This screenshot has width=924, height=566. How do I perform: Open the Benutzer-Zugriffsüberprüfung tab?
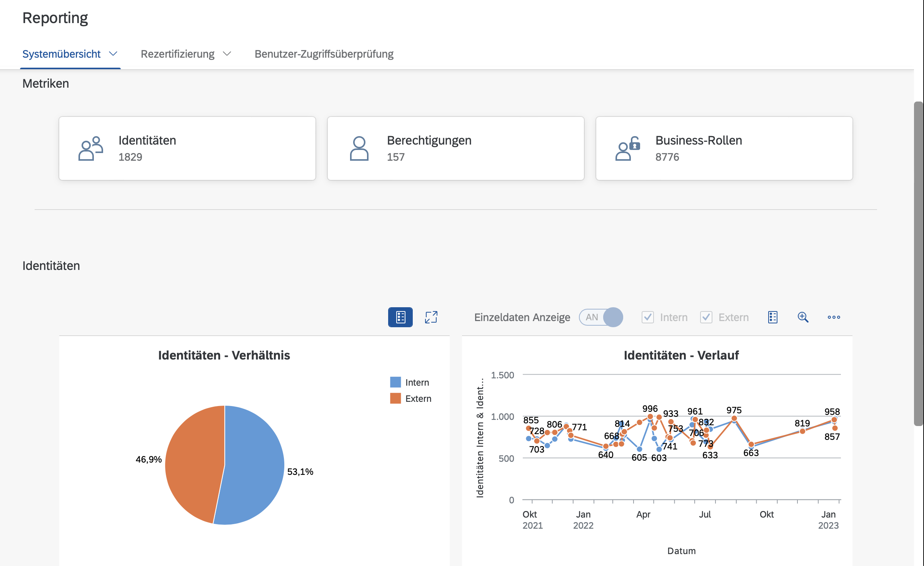pos(324,54)
